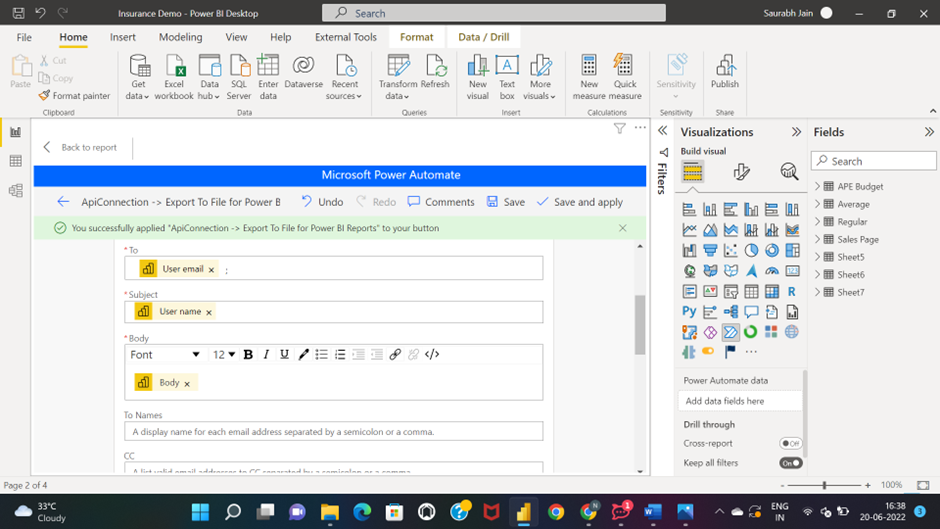Apply Italic in the Body editor

coord(266,354)
